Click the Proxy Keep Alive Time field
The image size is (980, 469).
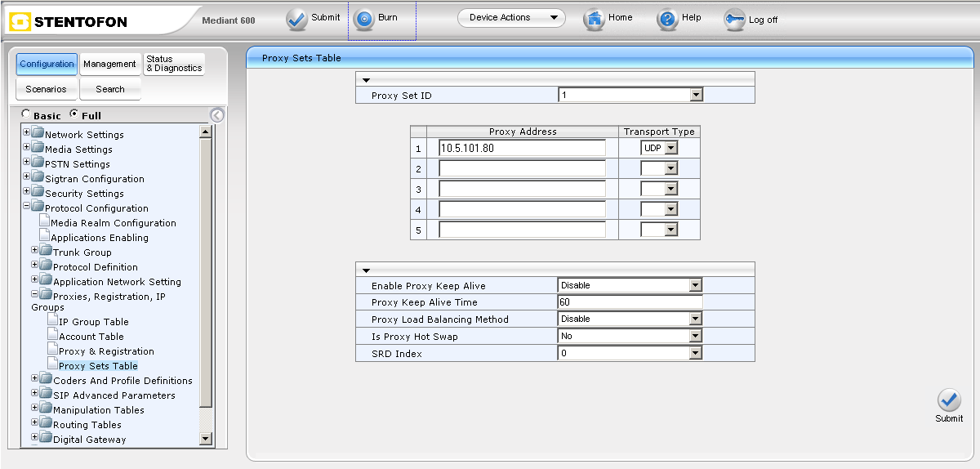(630, 302)
